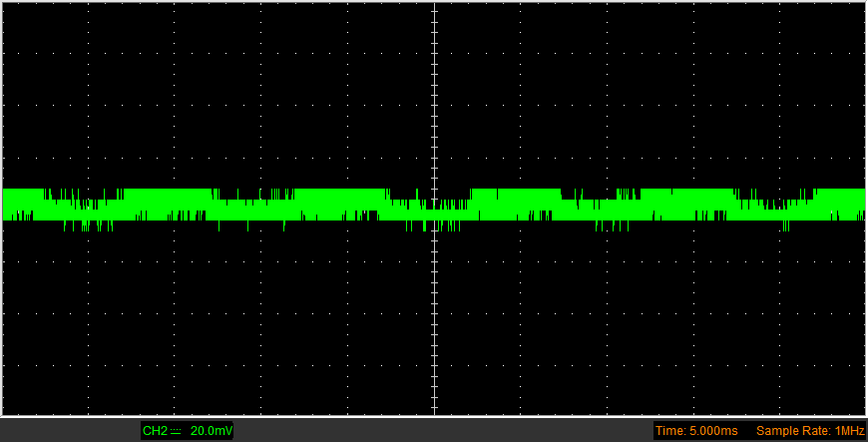Click the top-right corner of the graticule
The width and height of the screenshot is (868, 442).
864,3
